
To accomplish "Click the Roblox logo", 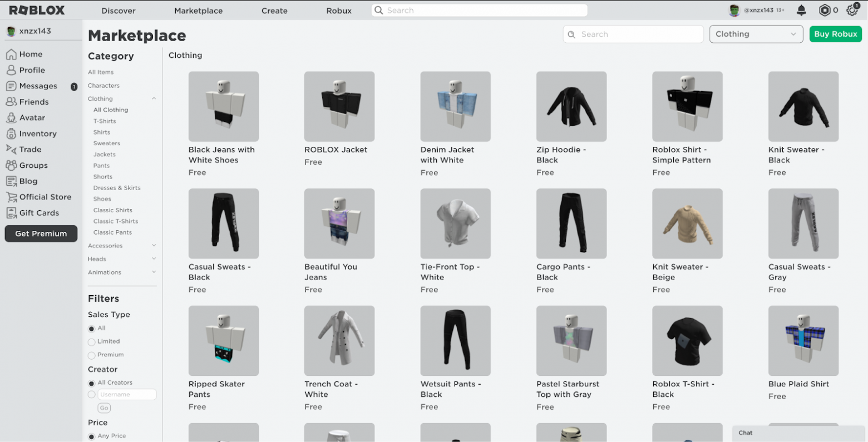I will coord(37,10).
